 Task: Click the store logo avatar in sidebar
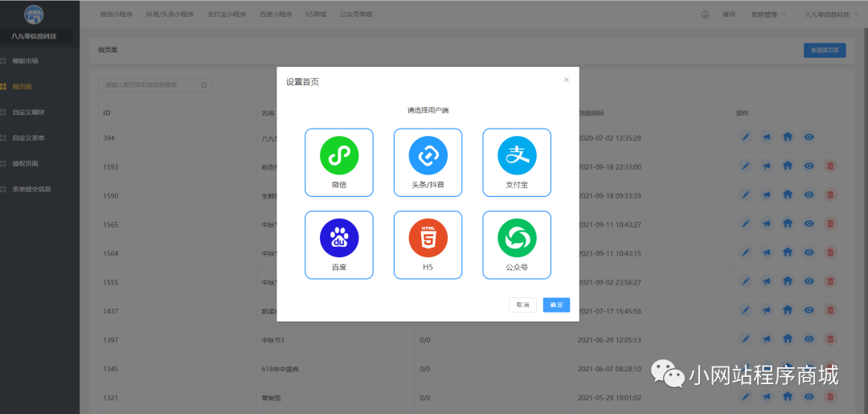click(35, 16)
